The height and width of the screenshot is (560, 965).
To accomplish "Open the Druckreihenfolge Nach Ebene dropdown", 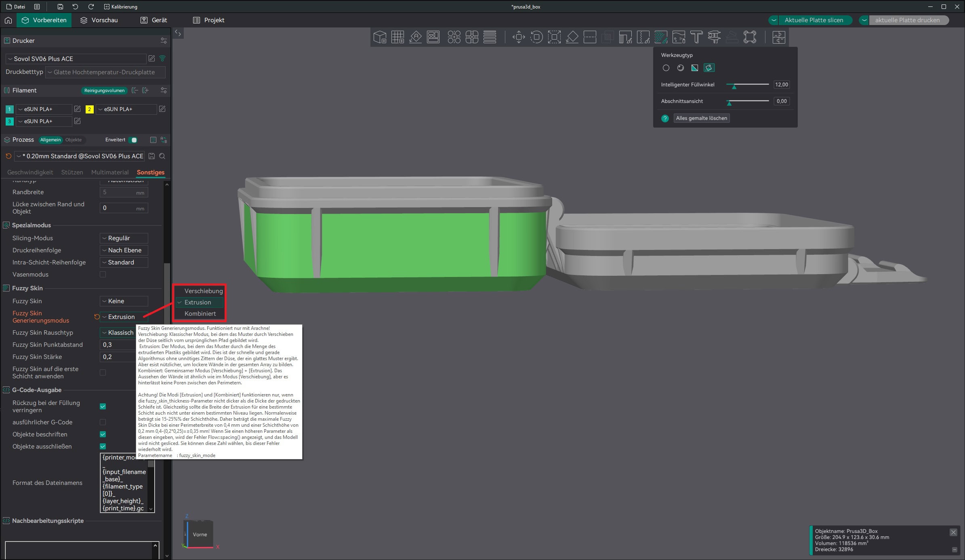I will [124, 250].
